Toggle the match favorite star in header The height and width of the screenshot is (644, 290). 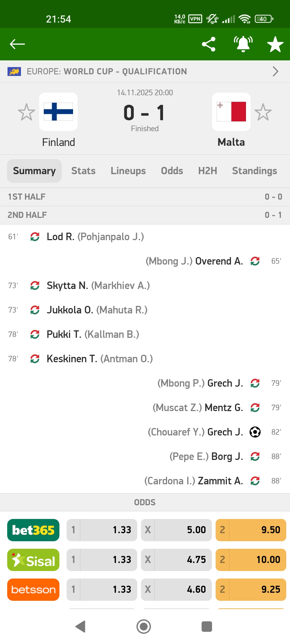tap(275, 45)
